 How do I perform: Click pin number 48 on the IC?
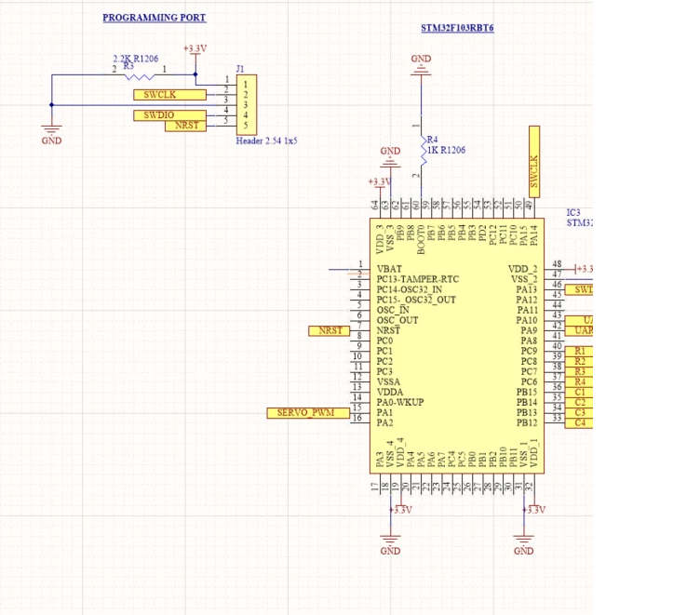[557, 264]
